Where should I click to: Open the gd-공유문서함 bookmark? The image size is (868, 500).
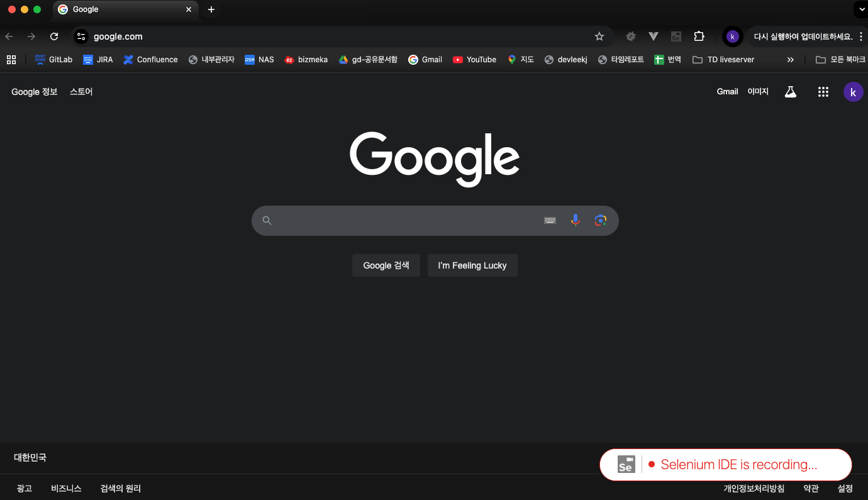click(368, 60)
